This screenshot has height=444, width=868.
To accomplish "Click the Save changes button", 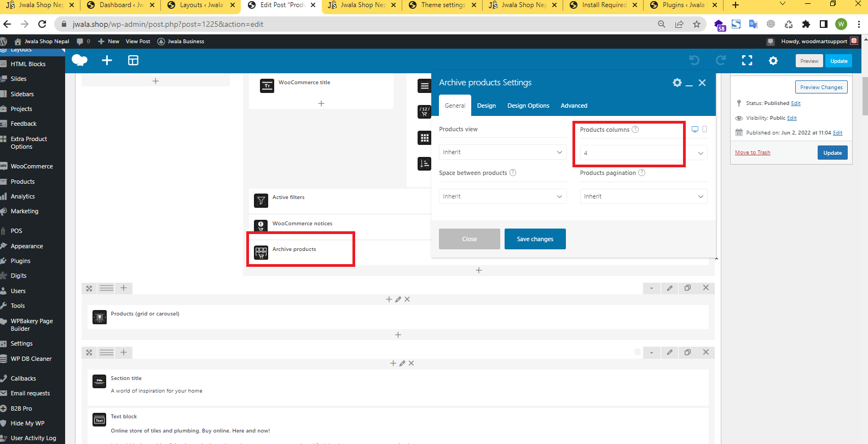I will [x=535, y=239].
